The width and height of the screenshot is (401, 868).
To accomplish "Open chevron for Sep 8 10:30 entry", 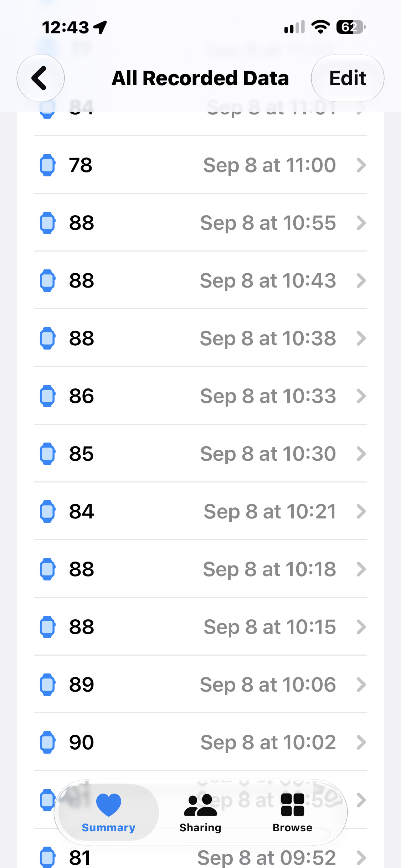I will coord(361,454).
